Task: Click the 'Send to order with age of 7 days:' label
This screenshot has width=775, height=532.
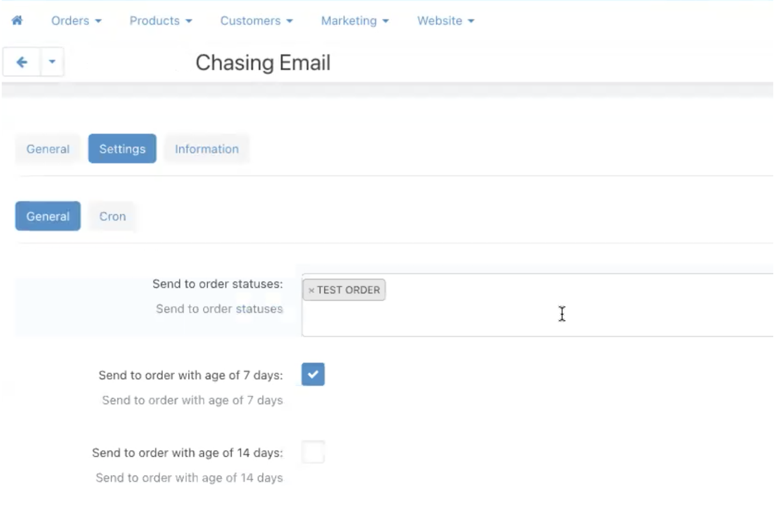Action: click(x=191, y=375)
